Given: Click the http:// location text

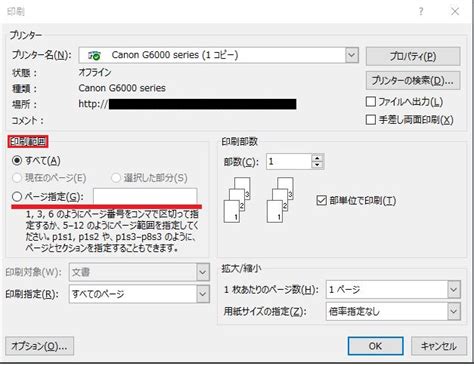Looking at the screenshot, I should [93, 104].
